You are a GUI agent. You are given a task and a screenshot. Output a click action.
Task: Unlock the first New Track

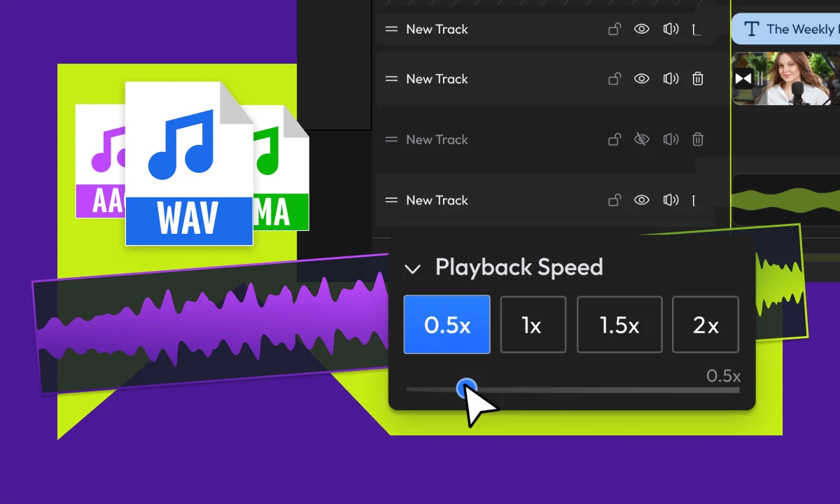(x=614, y=29)
